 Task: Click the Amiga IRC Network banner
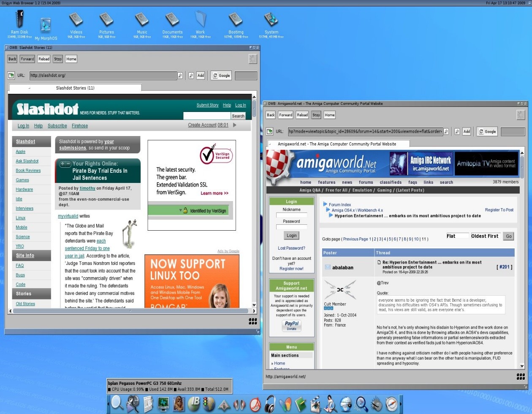[421, 164]
